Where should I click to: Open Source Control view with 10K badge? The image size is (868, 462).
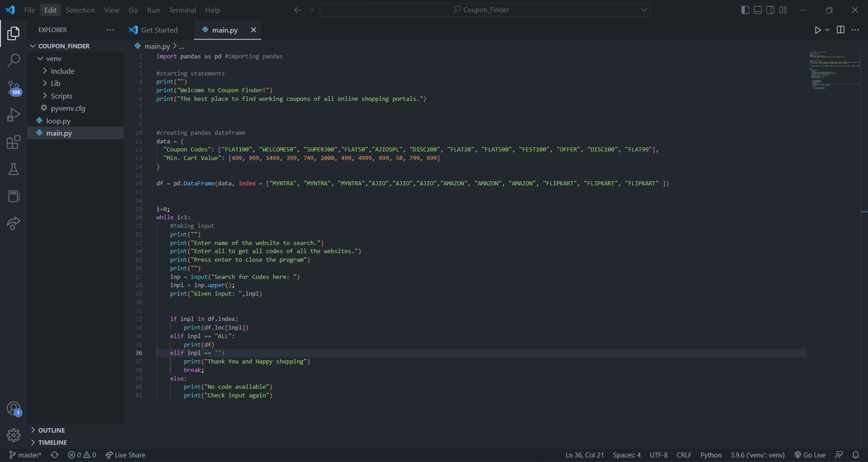tap(14, 88)
